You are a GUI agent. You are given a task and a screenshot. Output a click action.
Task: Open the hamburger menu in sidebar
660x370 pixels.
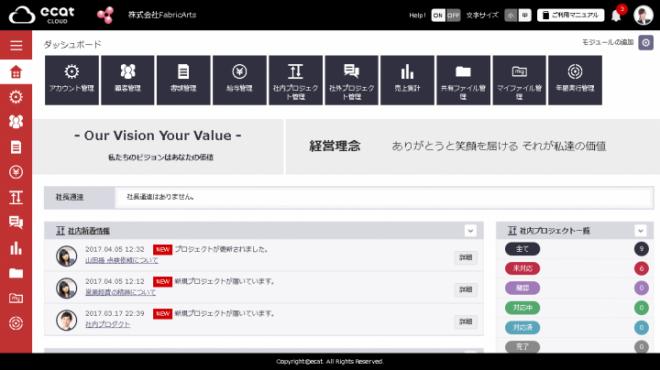pyautogui.click(x=16, y=45)
